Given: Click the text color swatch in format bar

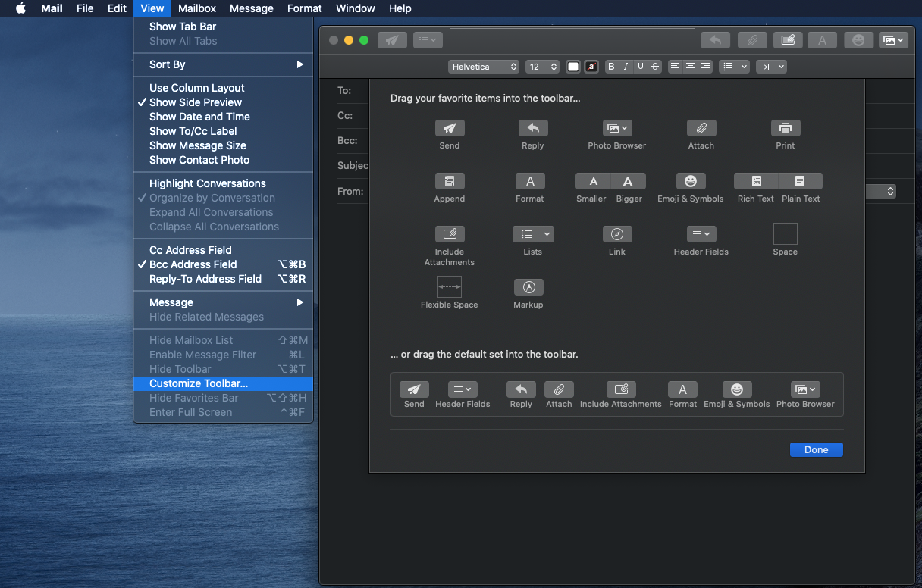Looking at the screenshot, I should [x=573, y=67].
